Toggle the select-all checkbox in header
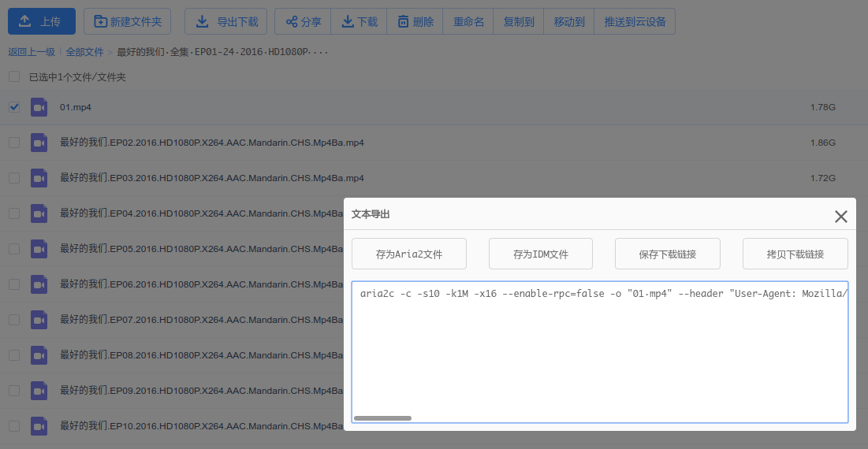This screenshot has width=868, height=449. click(14, 77)
